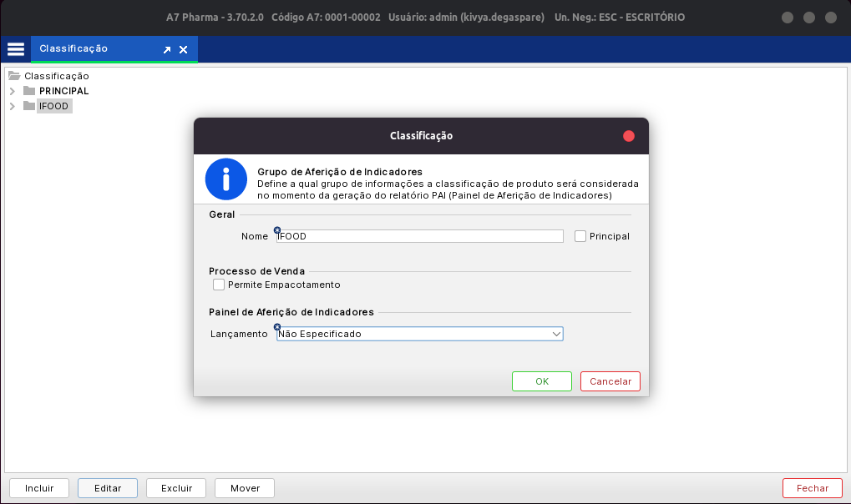
Task: Click the pop-out arrow on the Classificação tab
Action: point(167,49)
